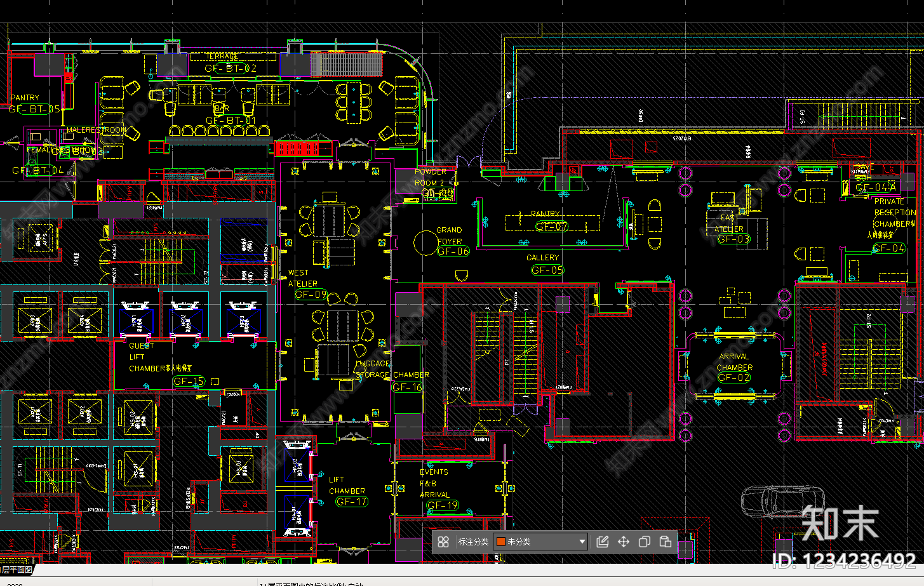
Task: Click the PRIVATE RECEPTION text label
Action: pos(895,207)
